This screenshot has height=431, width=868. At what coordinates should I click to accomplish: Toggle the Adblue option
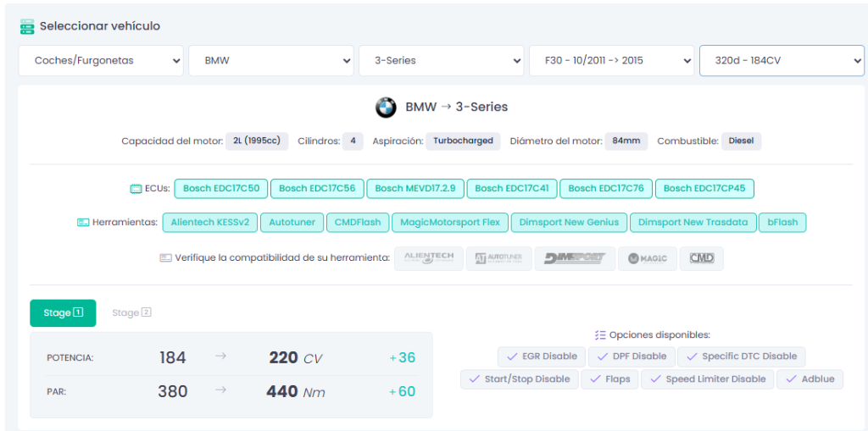[x=810, y=379]
